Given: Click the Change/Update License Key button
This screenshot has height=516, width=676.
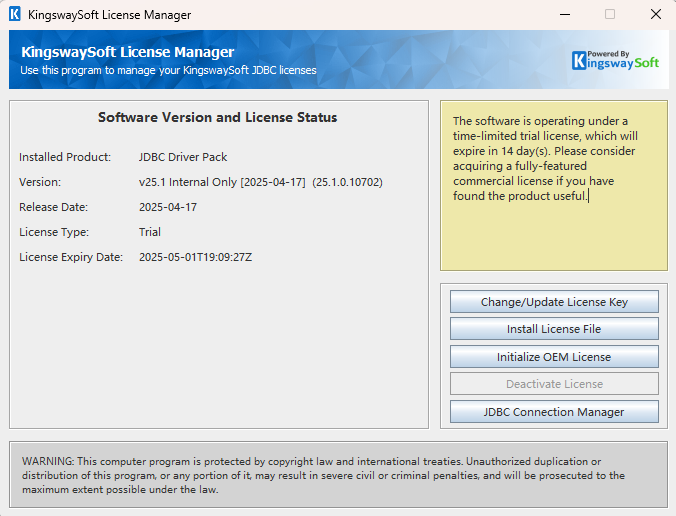Looking at the screenshot, I should 554,302.
